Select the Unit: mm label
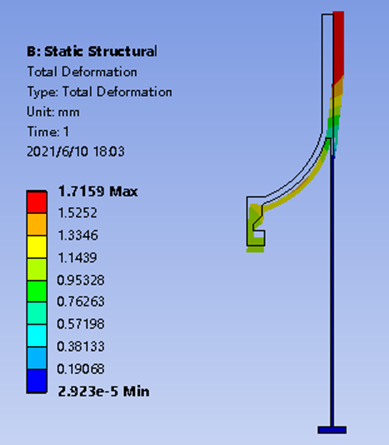The height and width of the screenshot is (445, 389). point(53,112)
